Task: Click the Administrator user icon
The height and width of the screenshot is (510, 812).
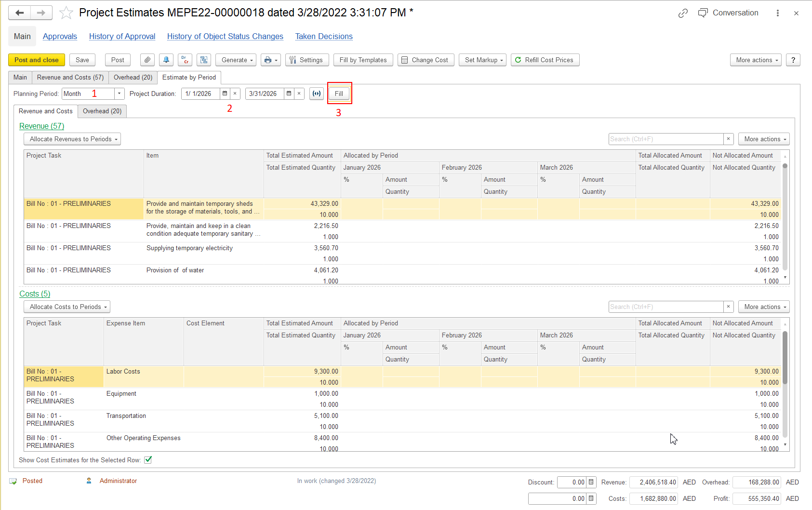Action: (89, 481)
